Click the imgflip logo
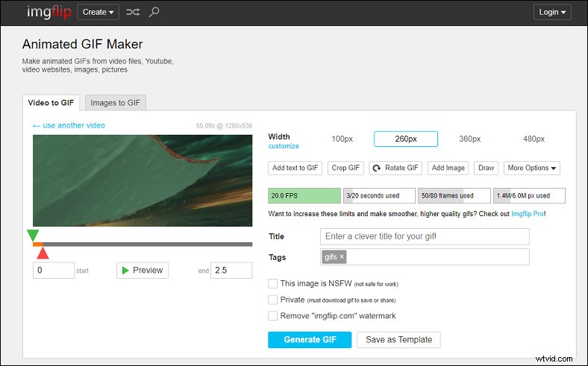 tap(49, 12)
